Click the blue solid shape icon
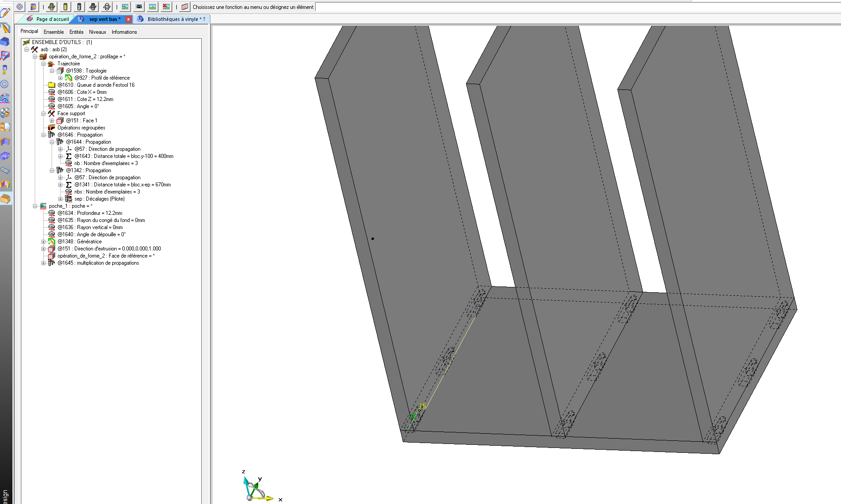 point(5,42)
